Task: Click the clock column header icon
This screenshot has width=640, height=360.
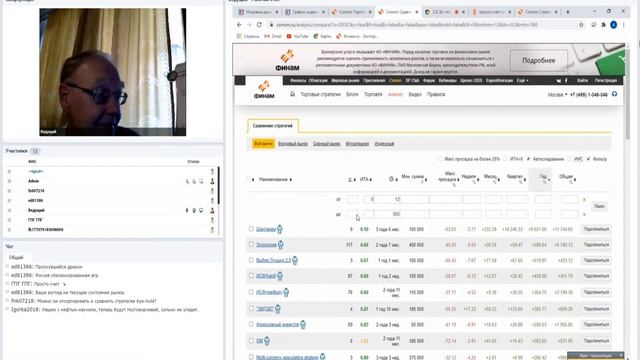Action: pos(391,179)
